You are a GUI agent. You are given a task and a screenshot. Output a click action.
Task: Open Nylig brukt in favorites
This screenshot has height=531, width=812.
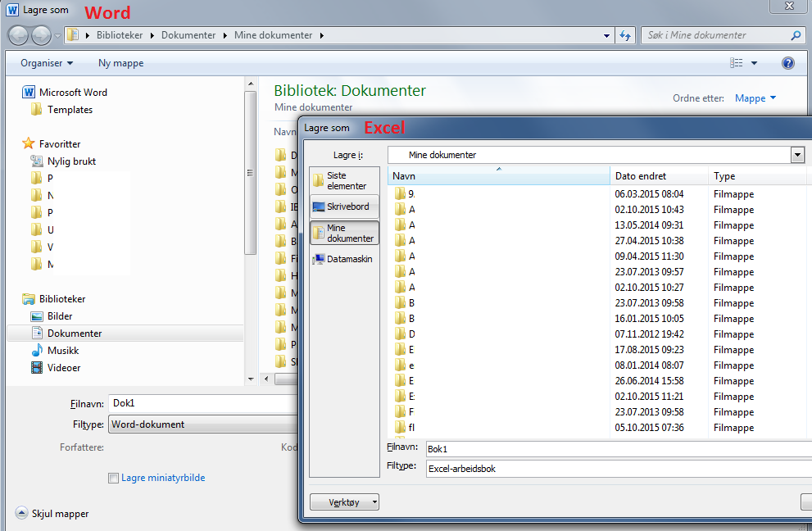click(x=63, y=161)
